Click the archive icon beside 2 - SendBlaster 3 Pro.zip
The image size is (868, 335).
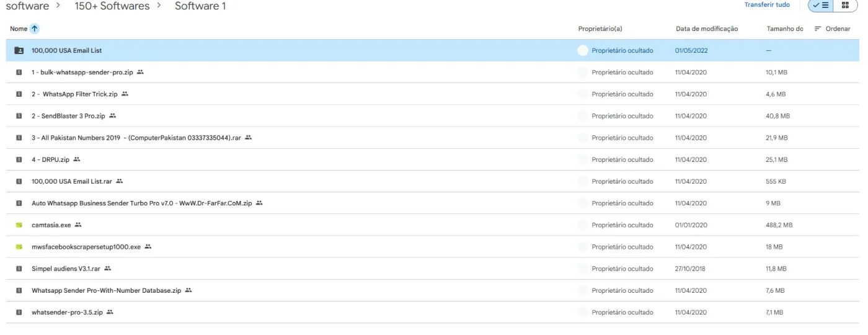coord(19,116)
